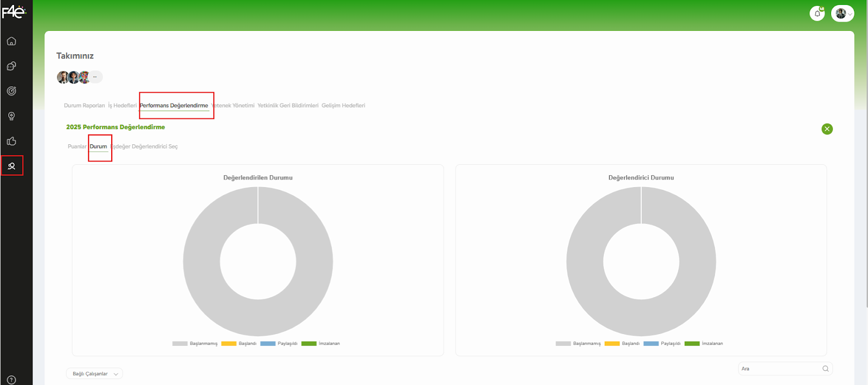The width and height of the screenshot is (868, 385).
Task: Open the home icon in sidebar
Action: tap(11, 41)
